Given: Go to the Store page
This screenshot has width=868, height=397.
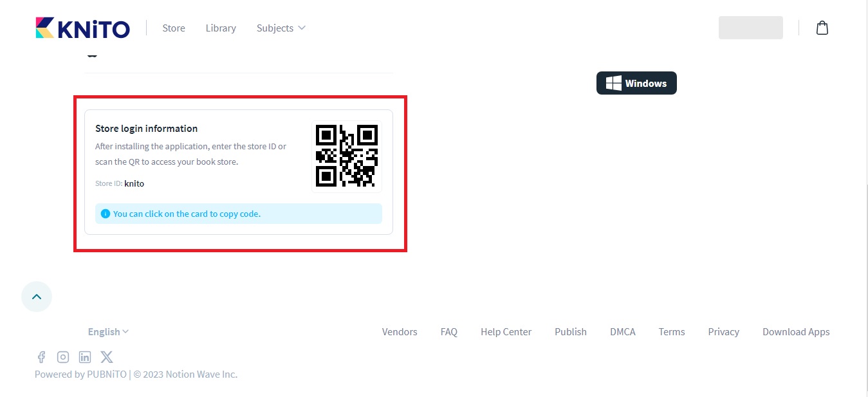Looking at the screenshot, I should [174, 28].
